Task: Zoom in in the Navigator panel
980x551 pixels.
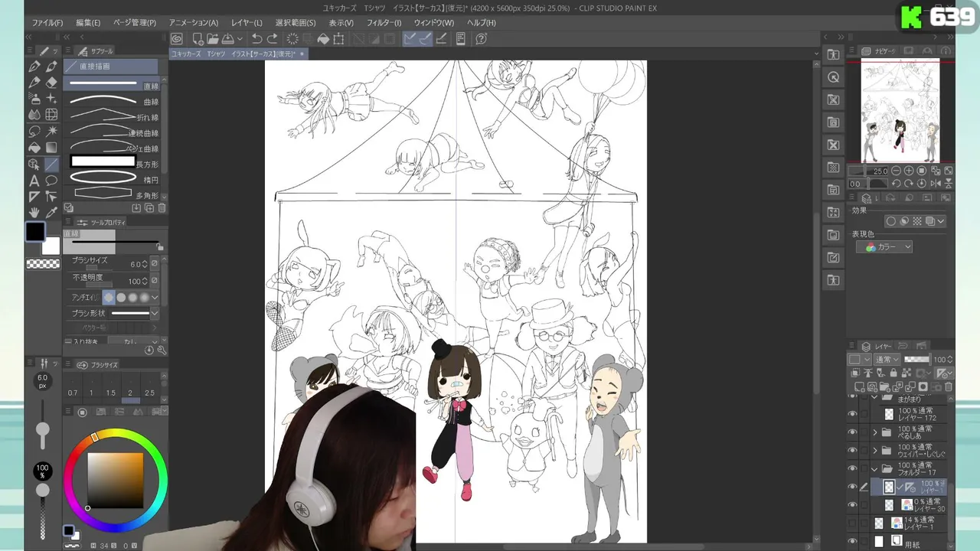Action: pyautogui.click(x=908, y=171)
